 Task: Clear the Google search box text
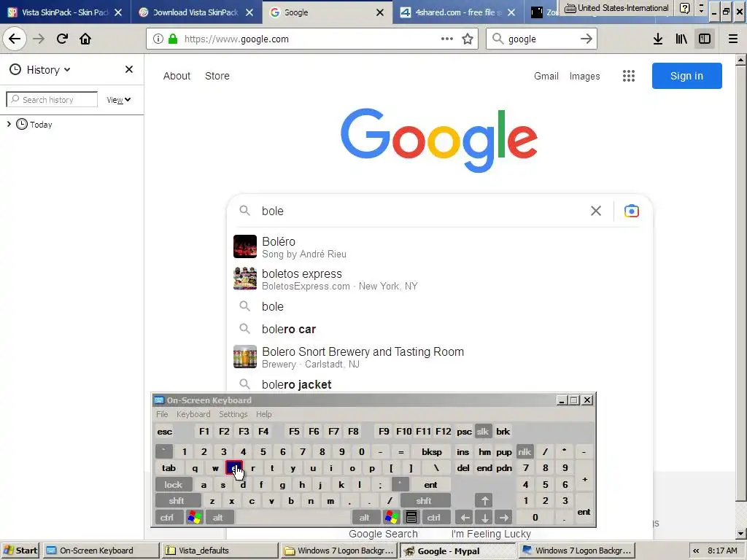pyautogui.click(x=596, y=211)
